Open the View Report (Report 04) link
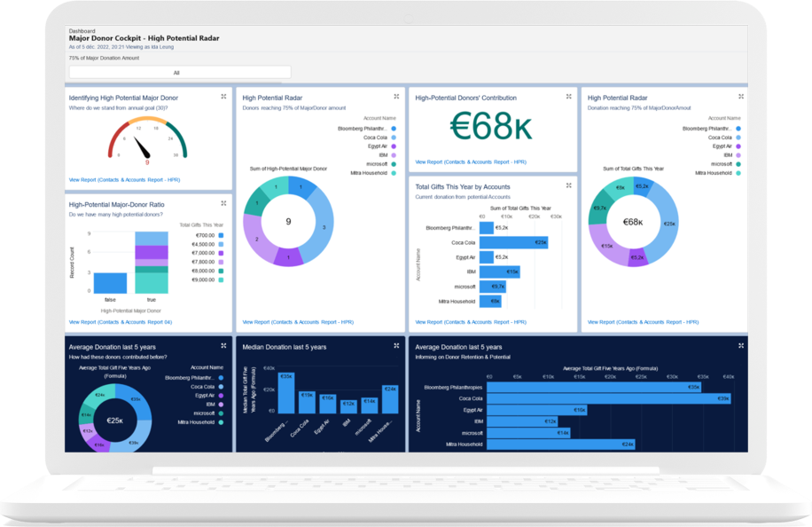The image size is (812, 527). 120,322
